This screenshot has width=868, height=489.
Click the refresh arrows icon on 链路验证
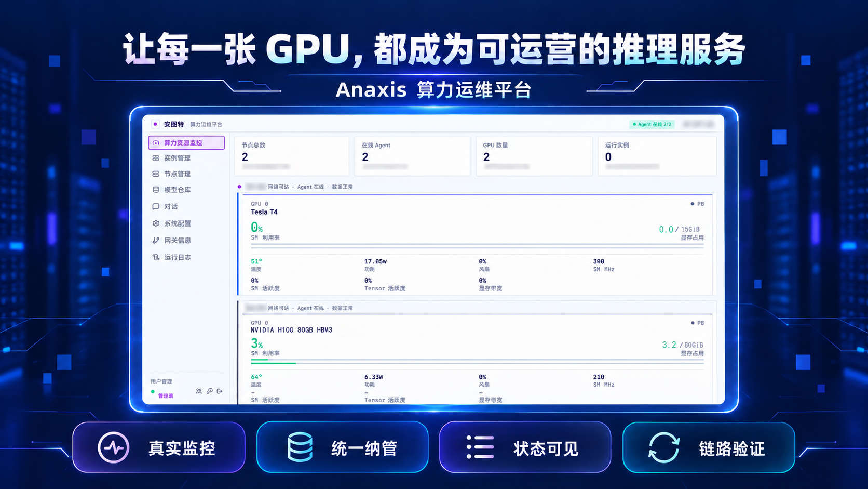(x=664, y=447)
